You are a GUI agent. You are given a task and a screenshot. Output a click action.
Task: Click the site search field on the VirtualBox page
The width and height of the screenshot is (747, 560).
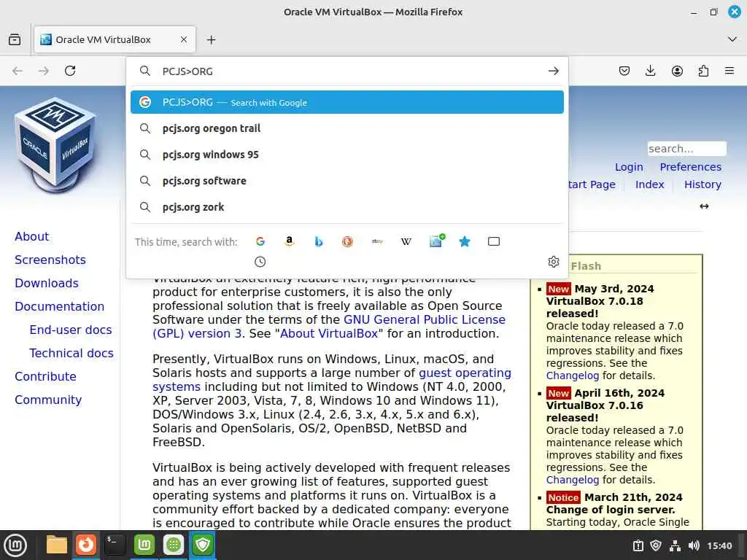coord(686,149)
